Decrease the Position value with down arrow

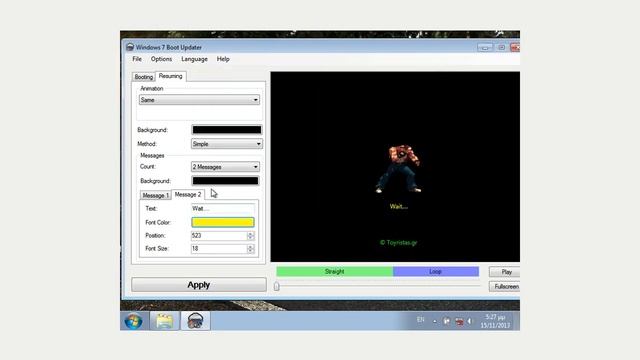(x=251, y=238)
